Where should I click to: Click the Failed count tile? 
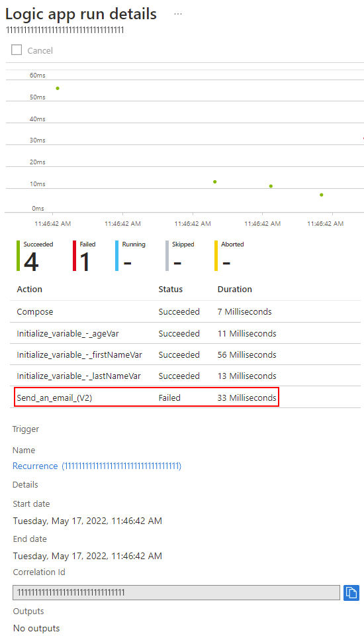[x=84, y=256]
